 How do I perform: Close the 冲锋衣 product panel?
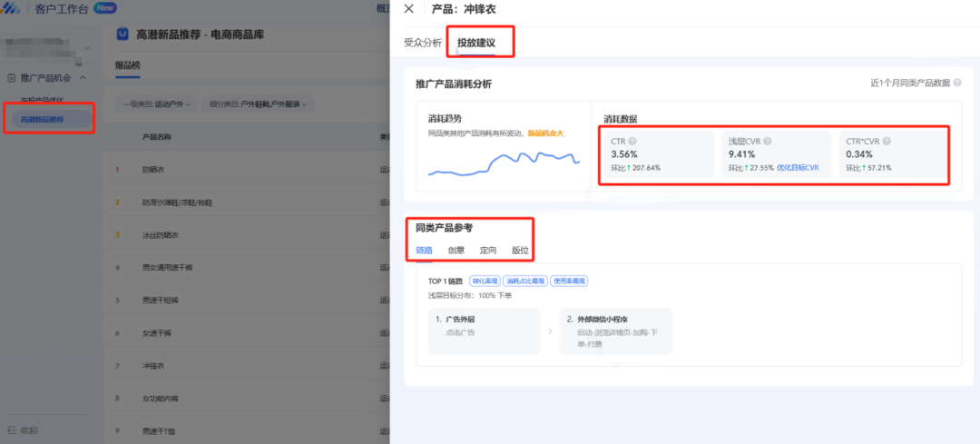click(408, 8)
